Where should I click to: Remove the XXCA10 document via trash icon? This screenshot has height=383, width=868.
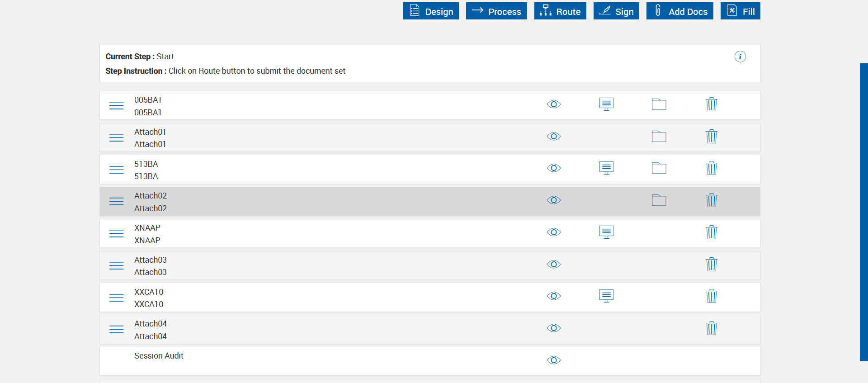[x=711, y=296]
